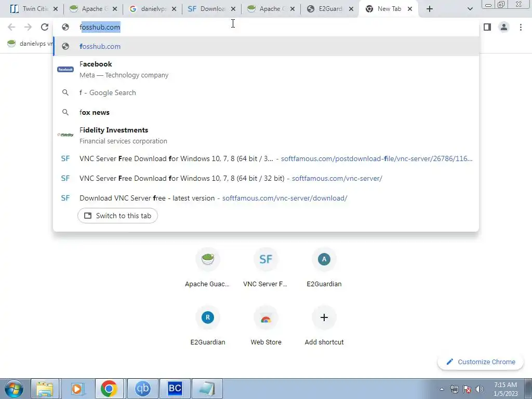532x399 pixels.
Task: Switch to the first Apache Guacamole tab
Action: click(89, 9)
